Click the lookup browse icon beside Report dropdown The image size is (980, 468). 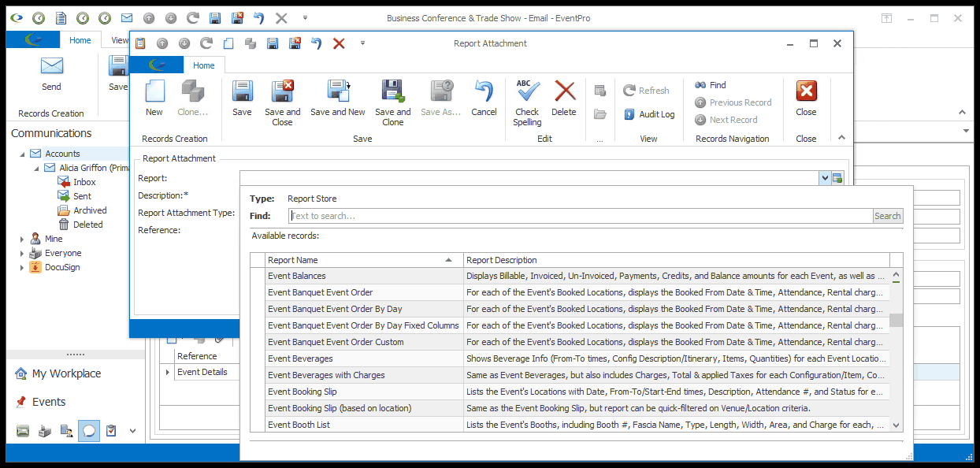pyautogui.click(x=837, y=178)
